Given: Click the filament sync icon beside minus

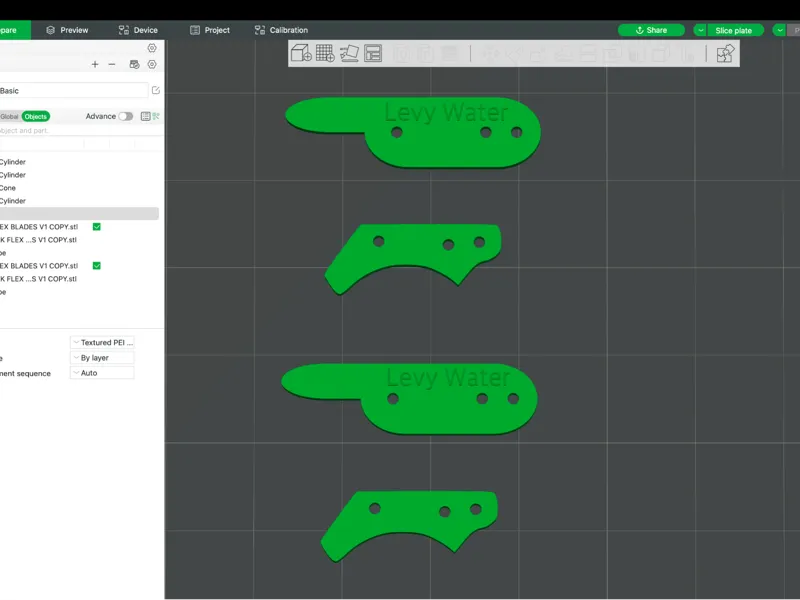Looking at the screenshot, I should 134,64.
